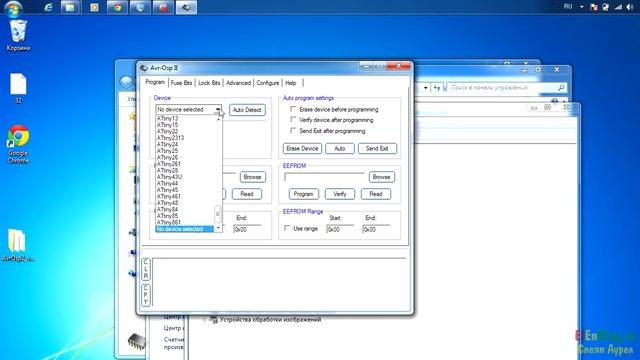Click the tray icon next to the flag
Screen dimensions: 640x360
(606, 7)
